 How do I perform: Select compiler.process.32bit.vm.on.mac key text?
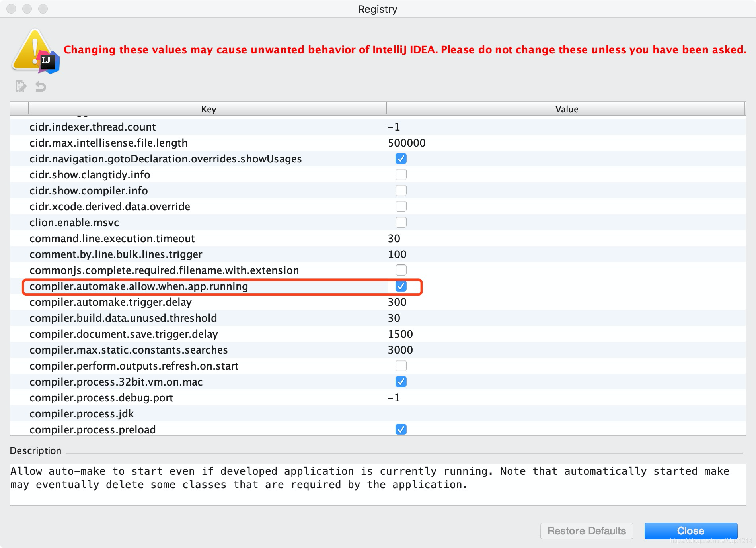pyautogui.click(x=116, y=382)
